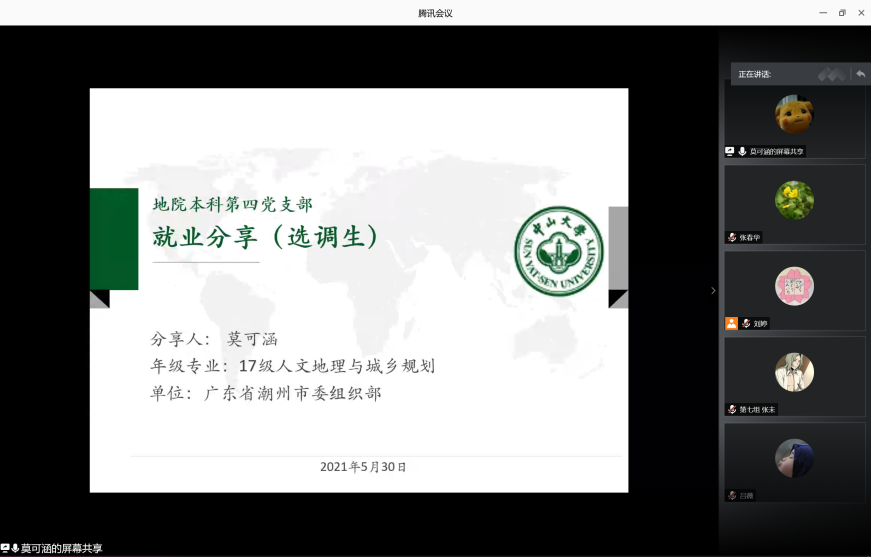This screenshot has width=871, height=557.
Task: Click the orange host icon next to 刘婷
Action: click(x=731, y=323)
